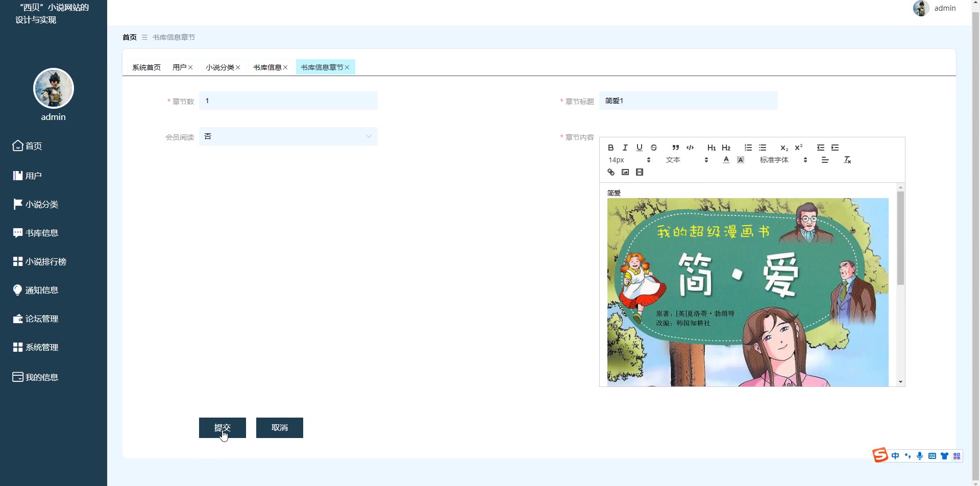Apply H1 heading style
The height and width of the screenshot is (486, 980).
[x=712, y=148]
